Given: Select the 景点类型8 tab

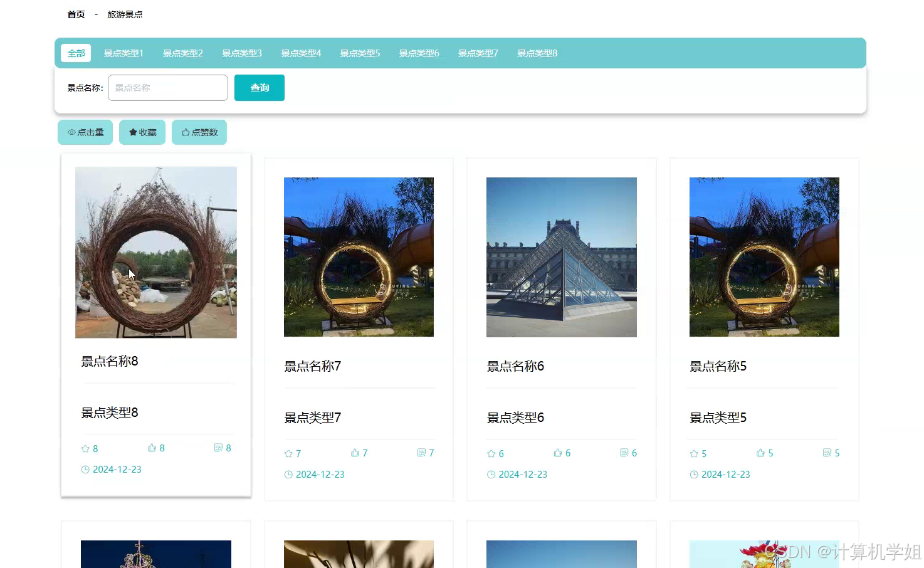Looking at the screenshot, I should pyautogui.click(x=537, y=53).
